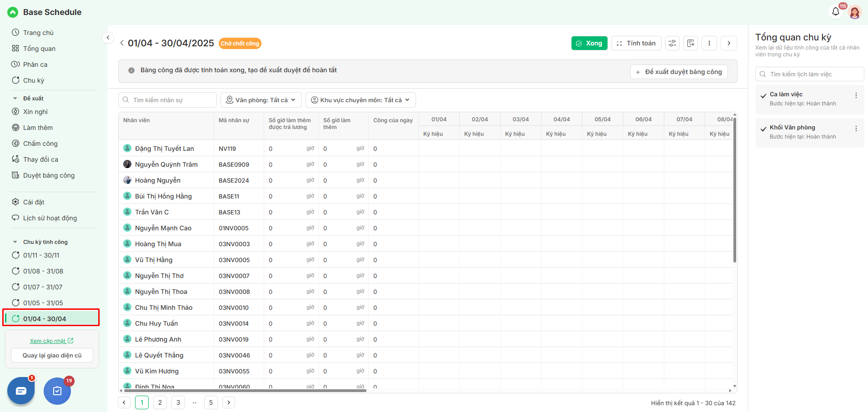
Task: Open employee Đặng Thị Tuyết Lan
Action: click(x=164, y=149)
